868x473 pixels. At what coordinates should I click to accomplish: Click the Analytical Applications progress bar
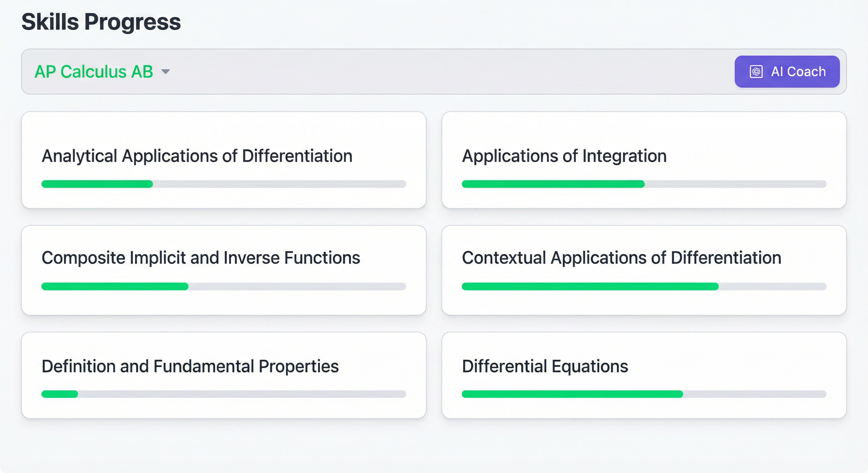(x=224, y=184)
